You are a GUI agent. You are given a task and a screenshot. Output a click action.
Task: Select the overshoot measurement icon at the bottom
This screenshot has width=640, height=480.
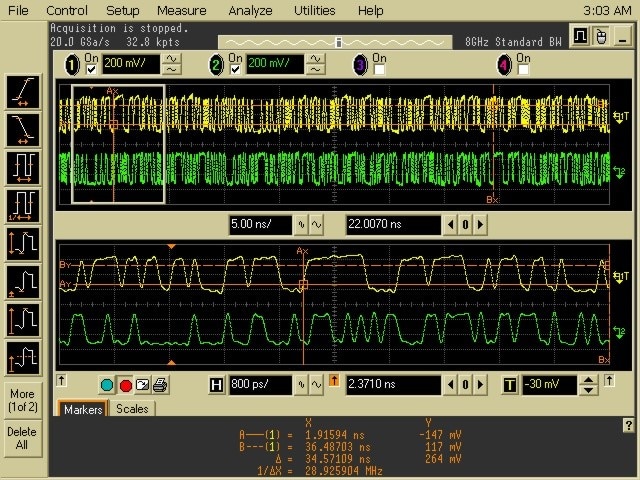[x=23, y=358]
